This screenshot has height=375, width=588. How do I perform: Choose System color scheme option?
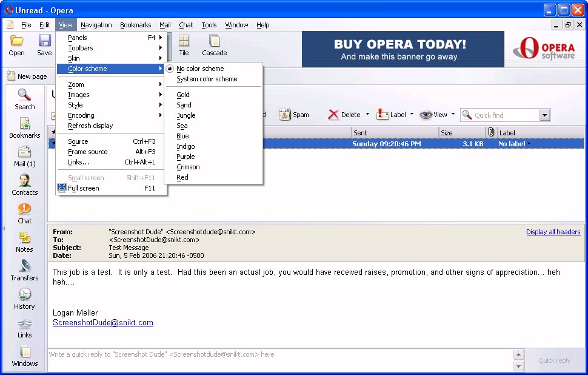[x=207, y=79]
